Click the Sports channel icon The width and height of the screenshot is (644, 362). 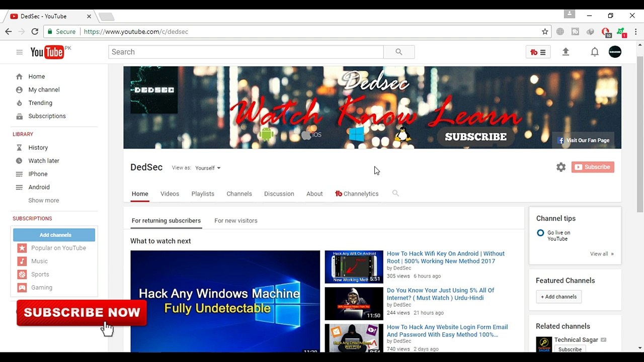[x=22, y=275]
